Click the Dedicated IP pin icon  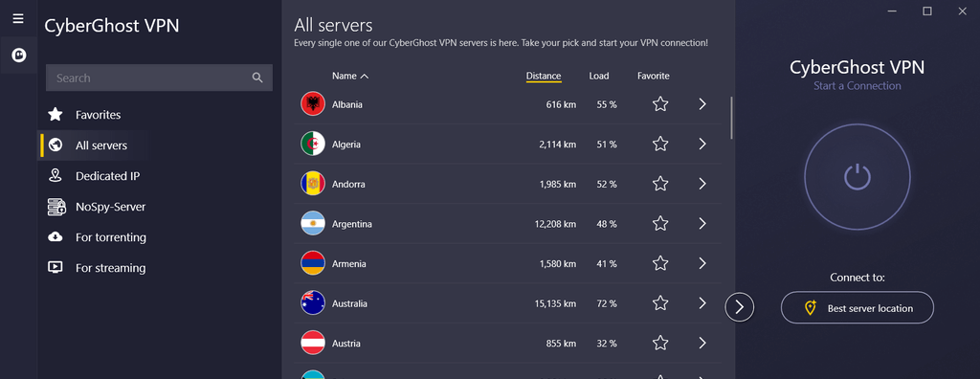click(x=55, y=176)
